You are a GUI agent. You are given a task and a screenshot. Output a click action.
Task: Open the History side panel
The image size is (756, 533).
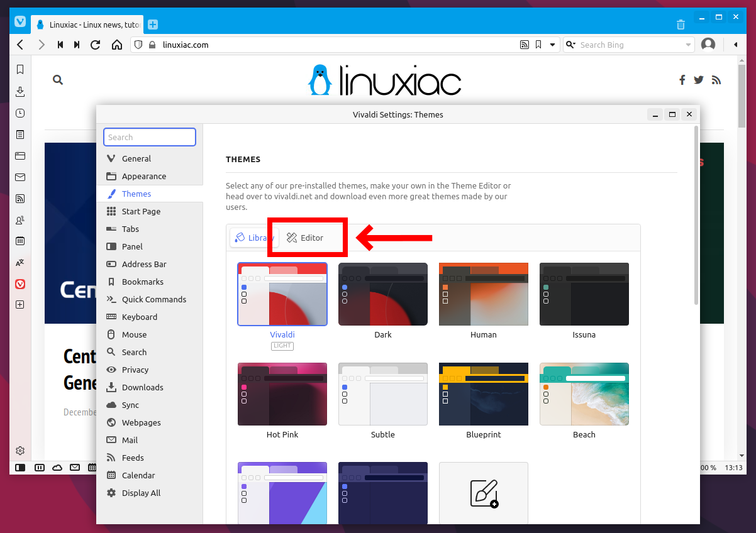coord(20,113)
